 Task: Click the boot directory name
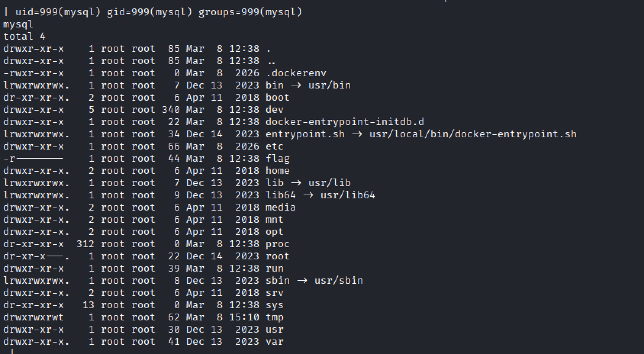(277, 97)
